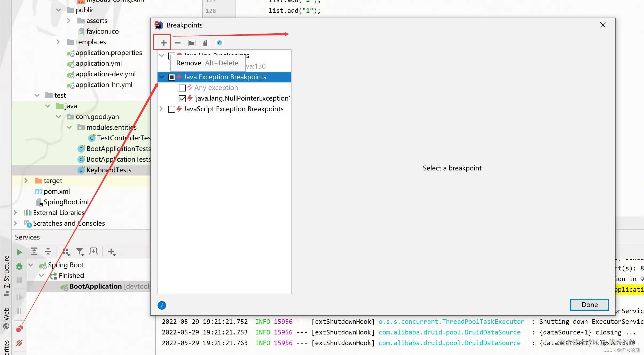644x355 pixels.
Task: Click the green Run icon in Services
Action: point(19,252)
